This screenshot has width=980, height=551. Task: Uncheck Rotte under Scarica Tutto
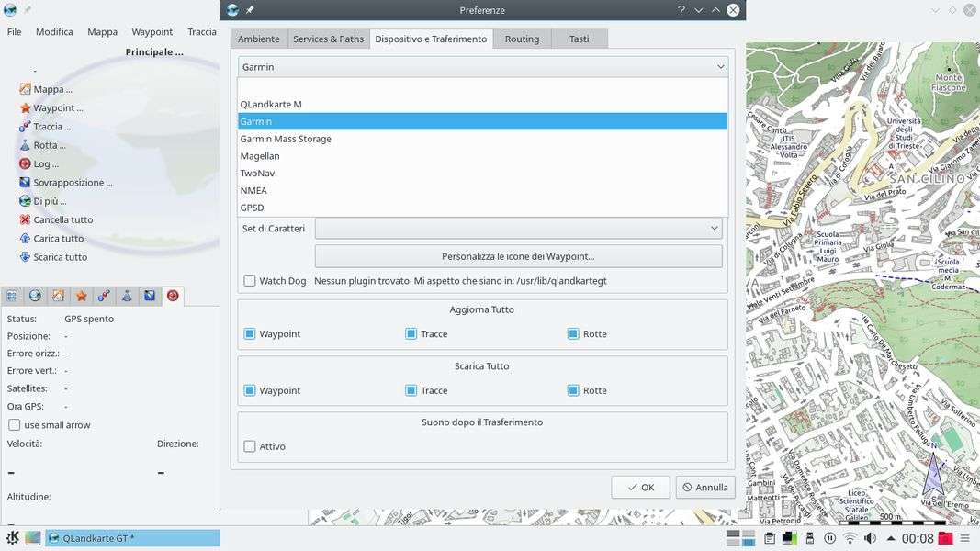click(x=573, y=390)
